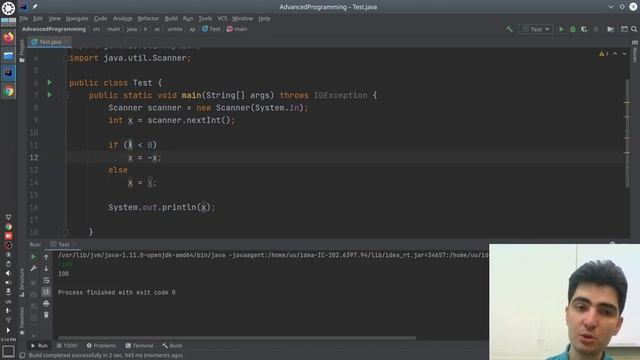Toggle the Project tool window stripe
Screen dimensions: 640x360
tap(22, 51)
